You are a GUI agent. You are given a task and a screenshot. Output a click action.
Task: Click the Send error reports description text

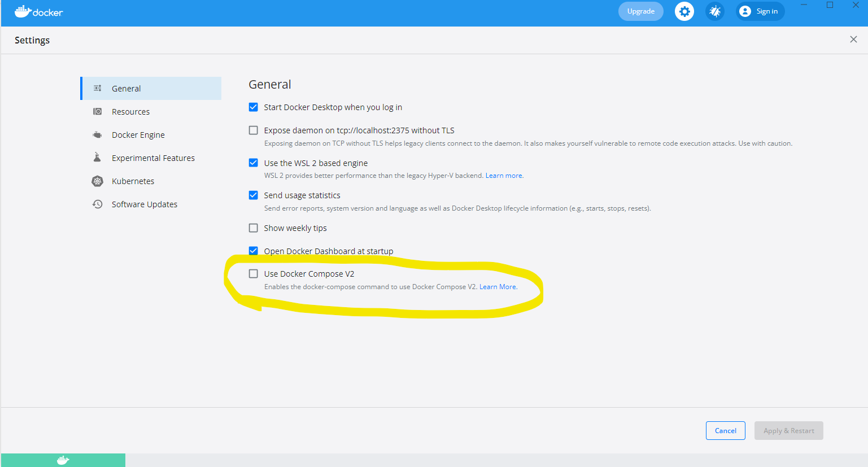(457, 208)
